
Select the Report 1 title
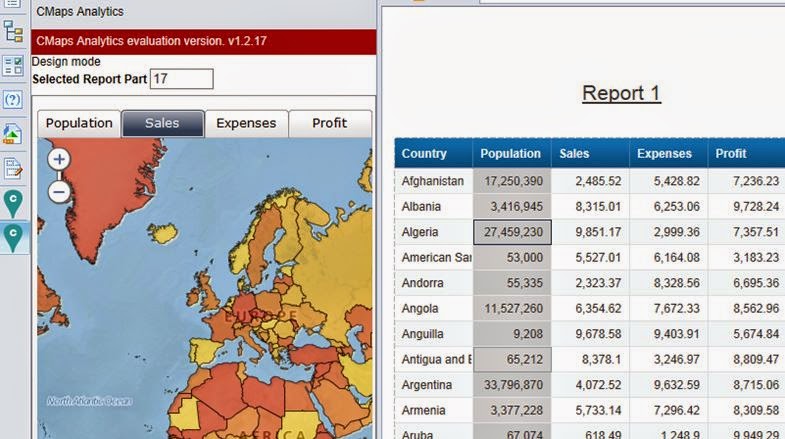(x=621, y=94)
